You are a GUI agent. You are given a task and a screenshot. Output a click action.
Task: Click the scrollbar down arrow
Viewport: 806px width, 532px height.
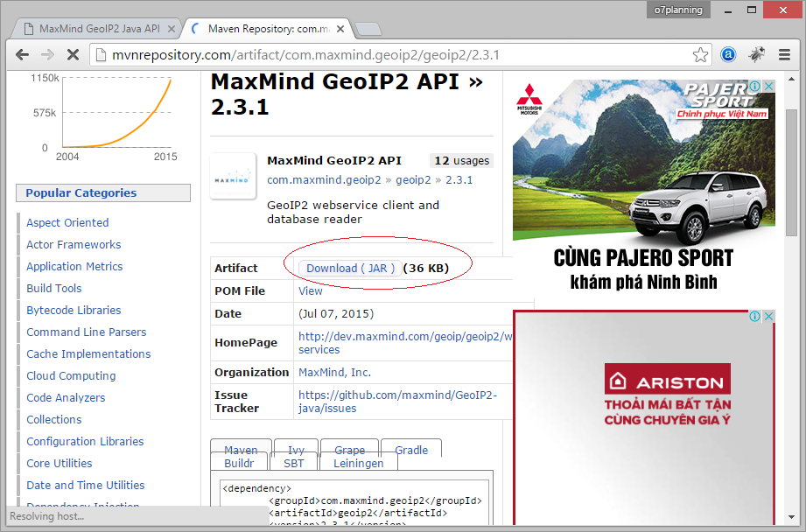tap(791, 517)
